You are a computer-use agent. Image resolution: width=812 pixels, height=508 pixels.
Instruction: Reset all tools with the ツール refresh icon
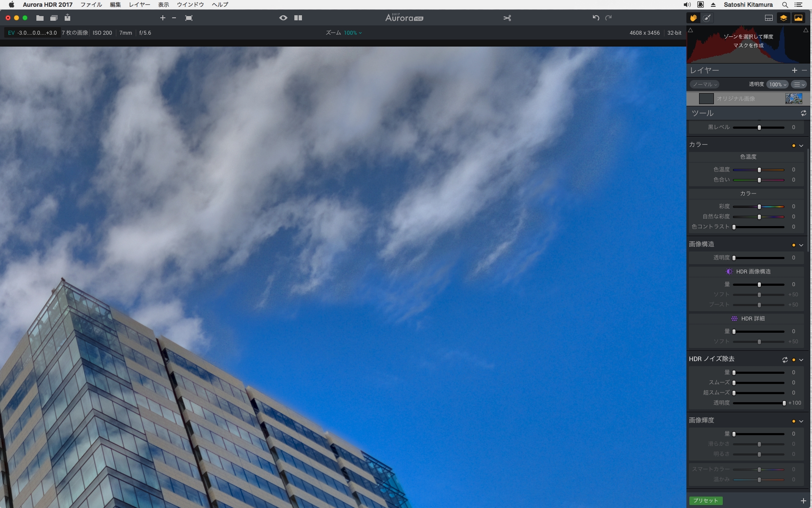(803, 113)
